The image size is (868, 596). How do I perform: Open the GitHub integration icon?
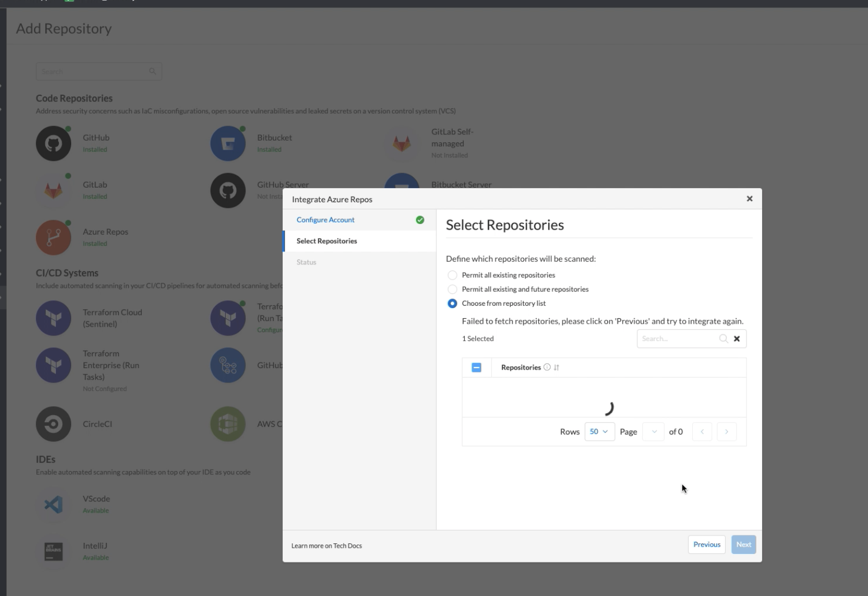click(x=53, y=143)
